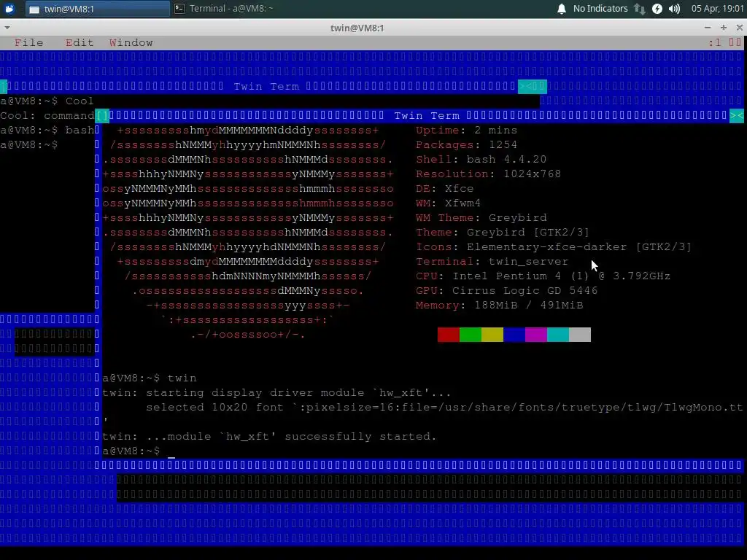Click the blue color block

[x=514, y=335]
